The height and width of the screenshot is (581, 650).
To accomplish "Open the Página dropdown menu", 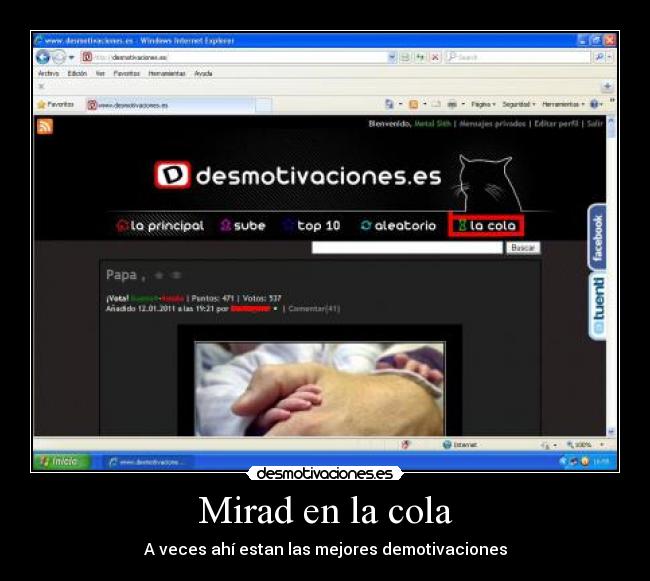I will point(483,104).
